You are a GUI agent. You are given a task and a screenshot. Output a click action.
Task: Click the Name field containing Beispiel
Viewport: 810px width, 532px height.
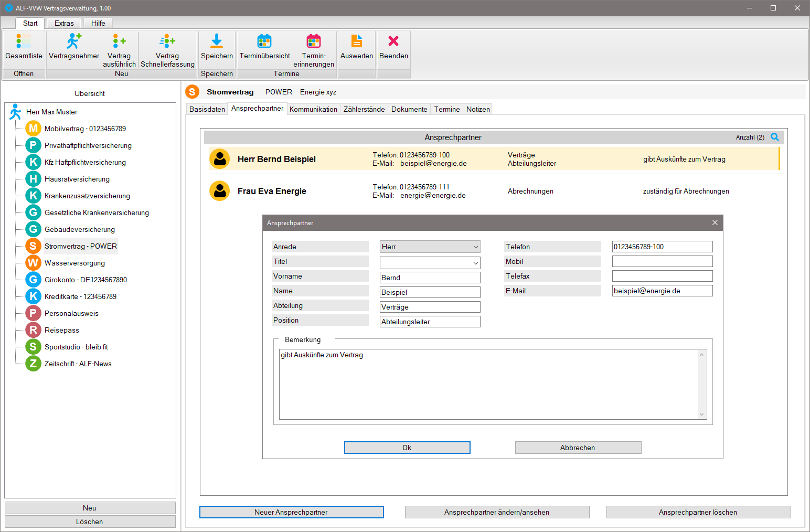click(x=430, y=292)
